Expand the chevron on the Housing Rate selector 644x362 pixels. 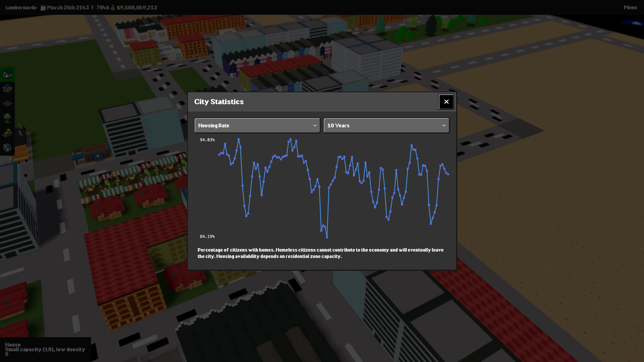(x=315, y=125)
